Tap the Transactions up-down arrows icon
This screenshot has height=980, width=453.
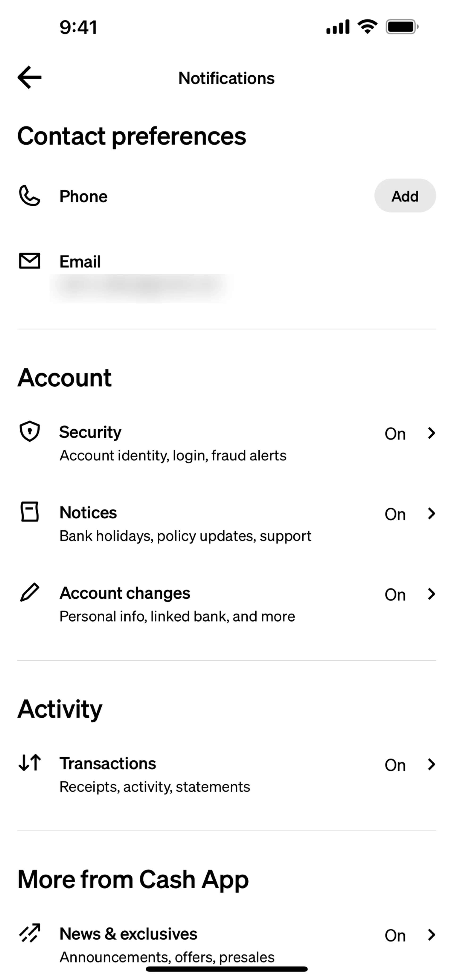click(30, 763)
